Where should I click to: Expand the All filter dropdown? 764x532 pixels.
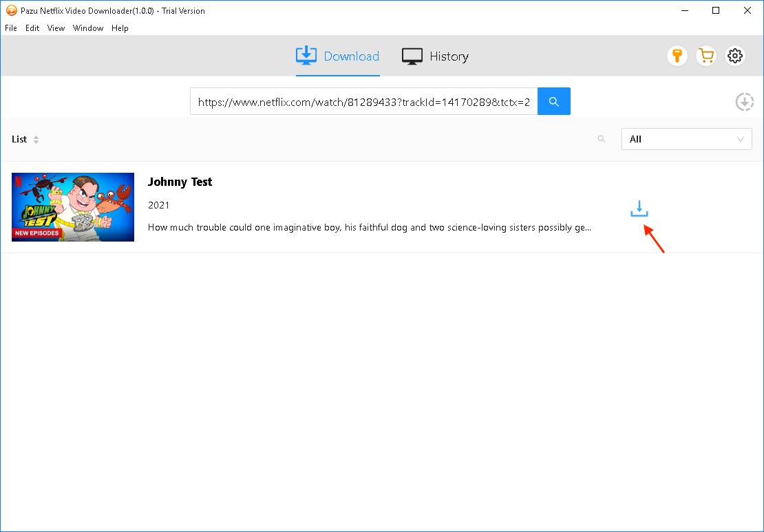click(x=686, y=139)
